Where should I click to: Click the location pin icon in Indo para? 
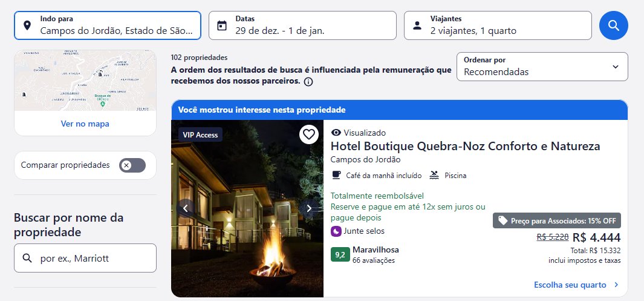coord(27,25)
